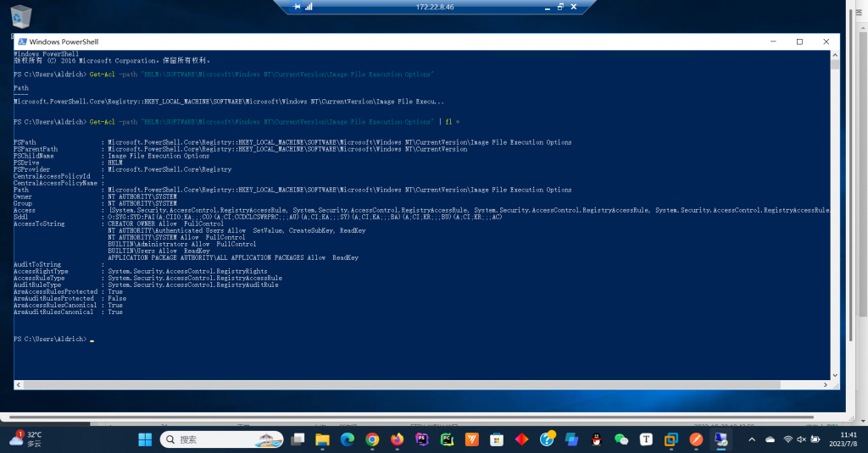Open PhpStorm from the taskbar
The height and width of the screenshot is (453, 868).
pyautogui.click(x=422, y=439)
